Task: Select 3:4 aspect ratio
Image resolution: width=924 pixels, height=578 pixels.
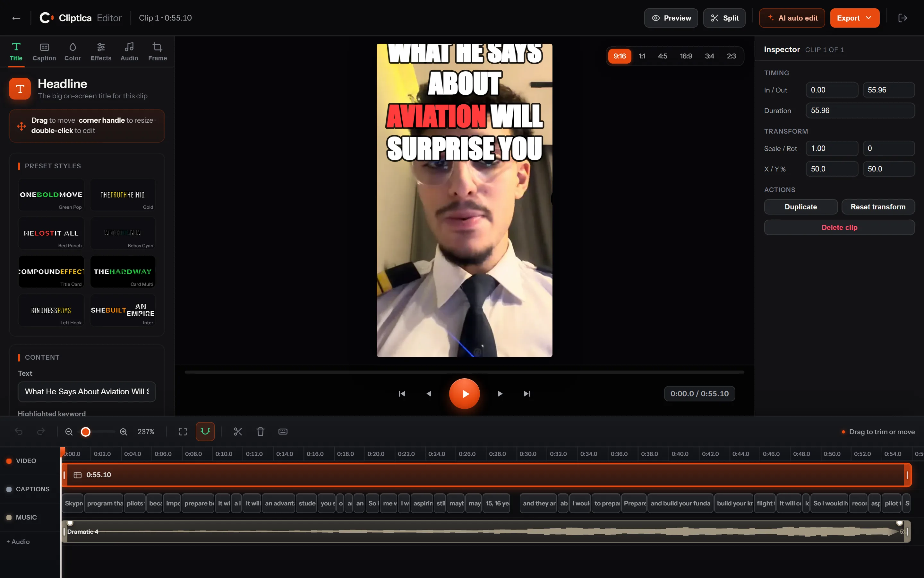Action: pos(709,56)
